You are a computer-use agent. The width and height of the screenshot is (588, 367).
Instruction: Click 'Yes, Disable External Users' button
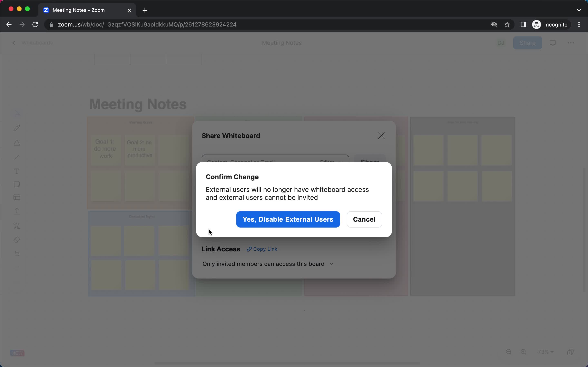[x=288, y=219]
